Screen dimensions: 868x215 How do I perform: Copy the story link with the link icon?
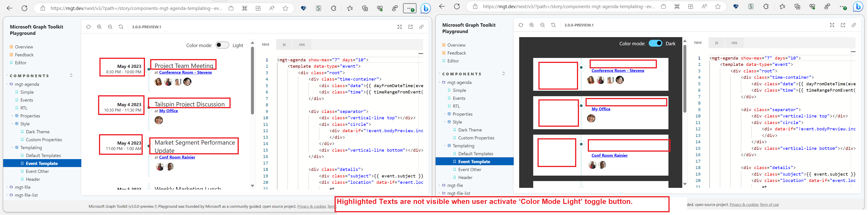pos(422,27)
